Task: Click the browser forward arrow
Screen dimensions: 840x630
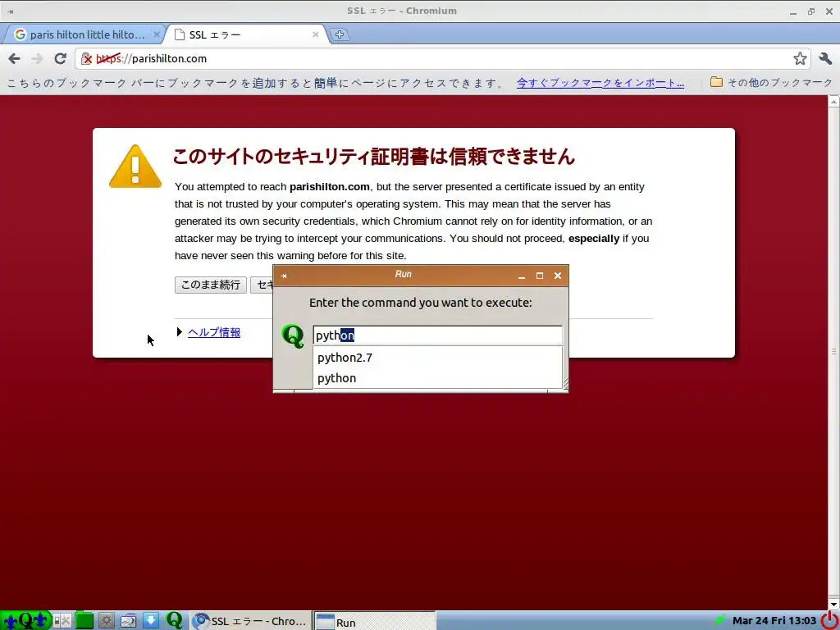Action: pyautogui.click(x=37, y=58)
